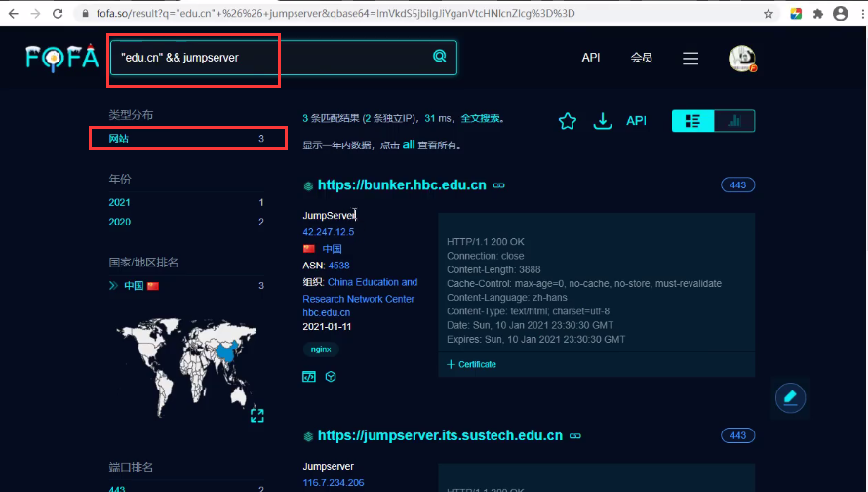Download the search results

coord(603,121)
